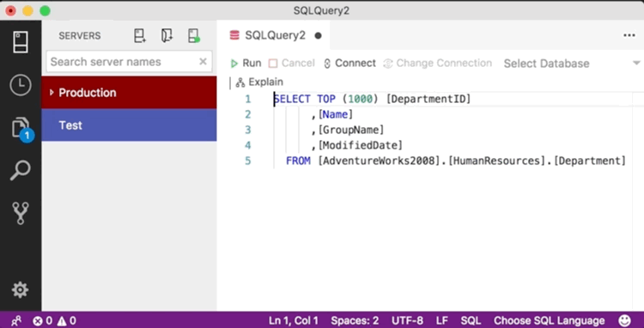The height and width of the screenshot is (328, 644).
Task: Click the New Connection server icon
Action: point(140,36)
